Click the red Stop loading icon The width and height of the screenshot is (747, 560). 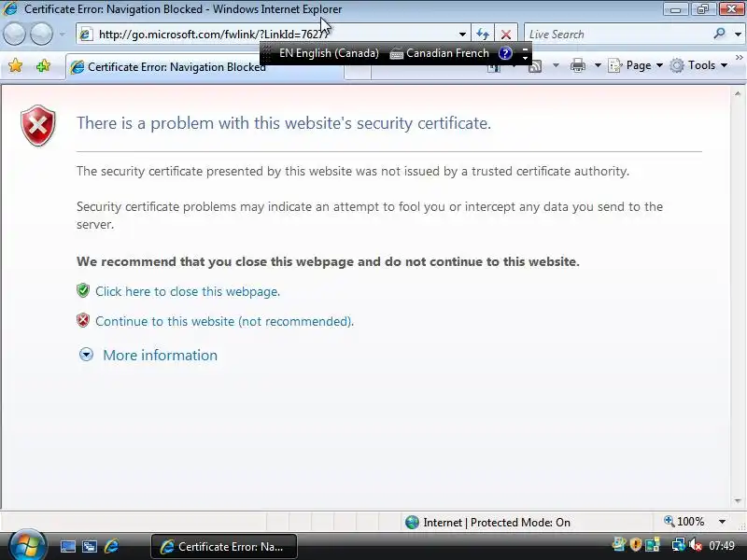(506, 35)
